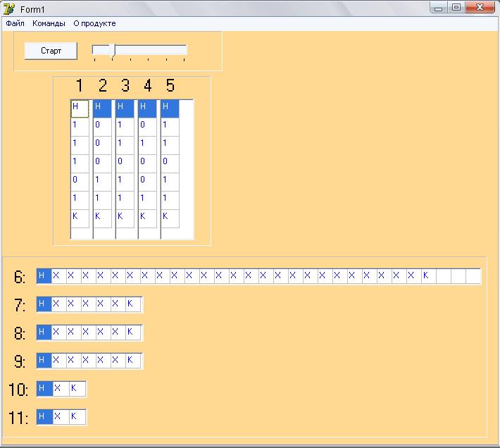The width and height of the screenshot is (500, 448).
Task: Minimize the Form1 window
Action: click(439, 7)
